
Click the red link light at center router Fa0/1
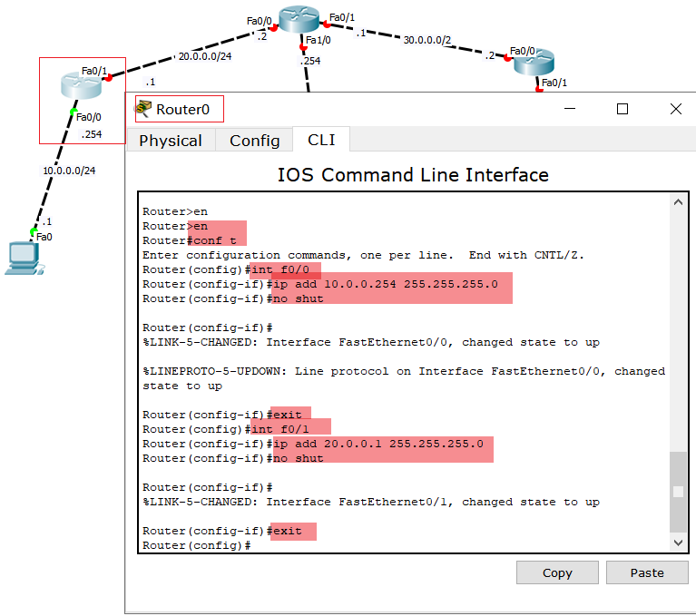pos(327,24)
